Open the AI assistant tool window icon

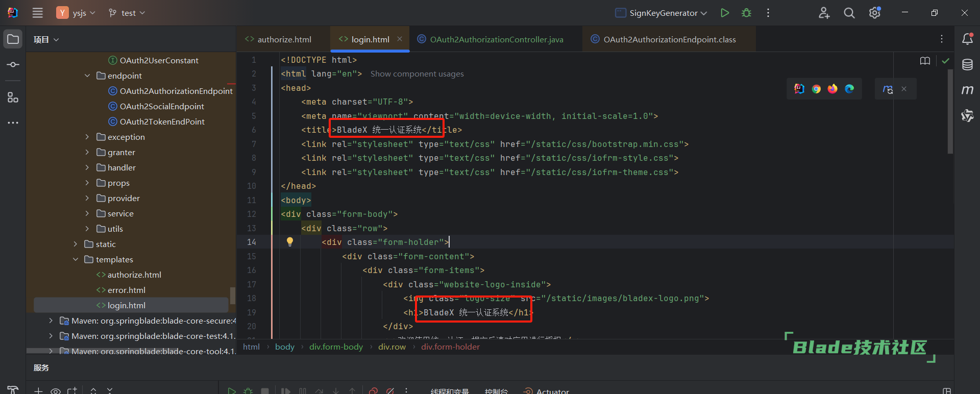click(x=967, y=116)
